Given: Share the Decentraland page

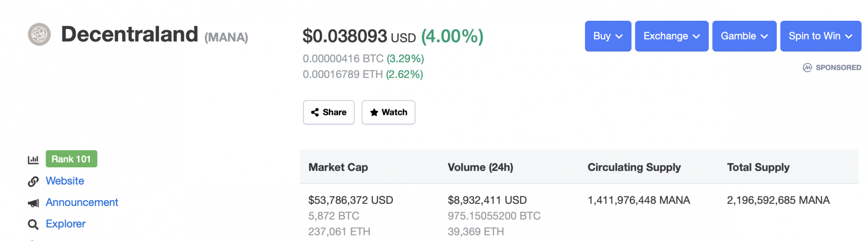Looking at the screenshot, I should (x=329, y=112).
